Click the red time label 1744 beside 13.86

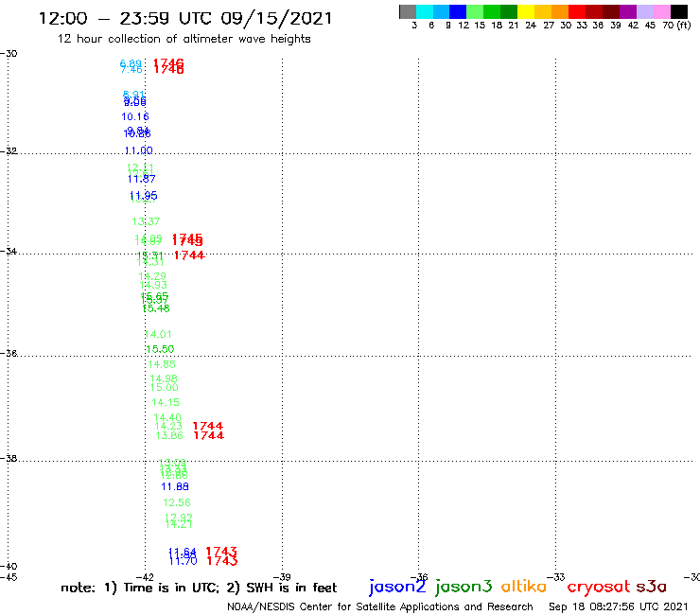(x=209, y=435)
